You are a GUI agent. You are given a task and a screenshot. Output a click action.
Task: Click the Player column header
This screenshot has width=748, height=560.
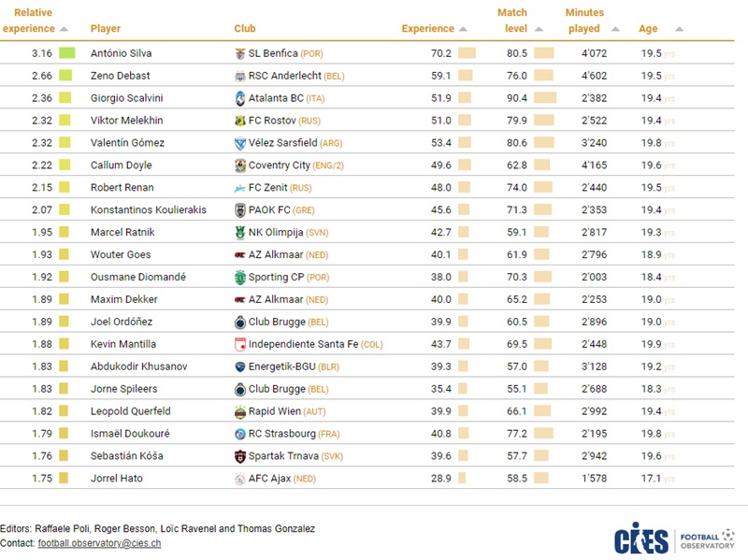[x=106, y=29]
